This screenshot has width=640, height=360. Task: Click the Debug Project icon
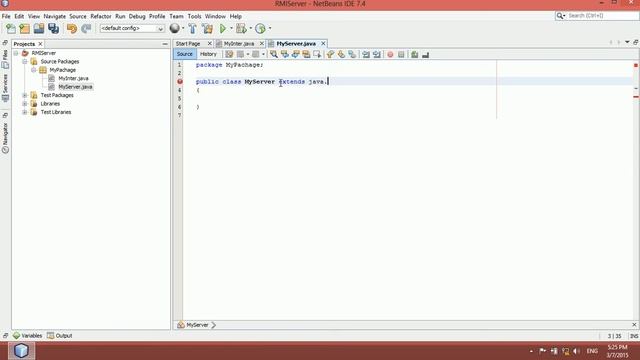tap(241, 29)
